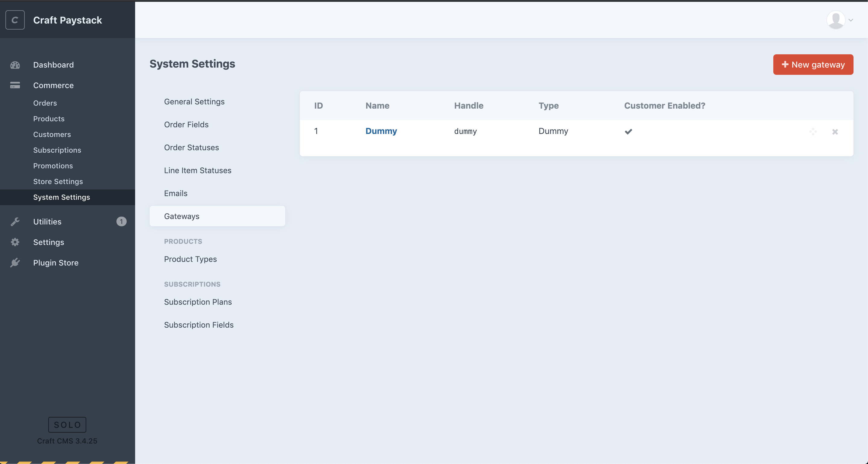Image resolution: width=868 pixels, height=464 pixels.
Task: Click the Plugin Store icon in sidebar
Action: (x=15, y=262)
